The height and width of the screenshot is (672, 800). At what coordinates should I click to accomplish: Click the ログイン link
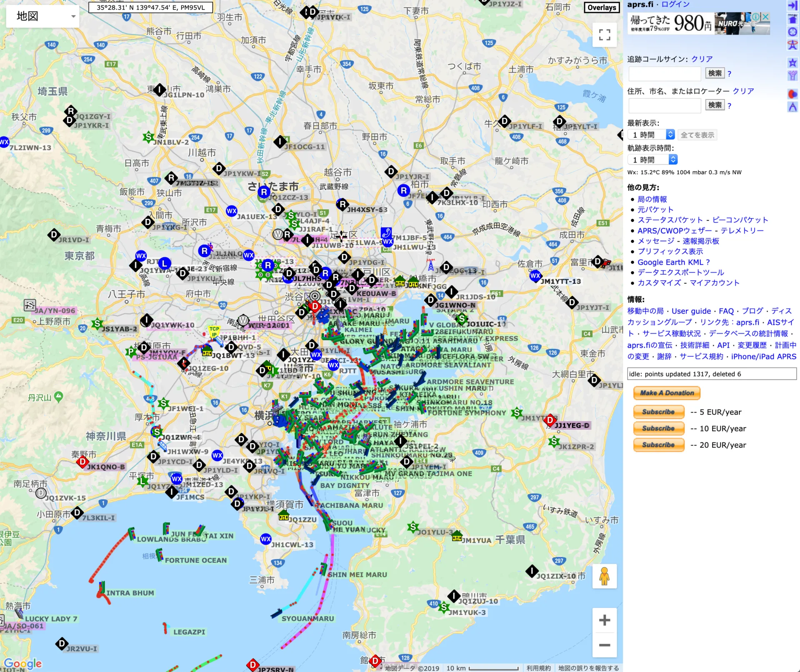tap(675, 5)
